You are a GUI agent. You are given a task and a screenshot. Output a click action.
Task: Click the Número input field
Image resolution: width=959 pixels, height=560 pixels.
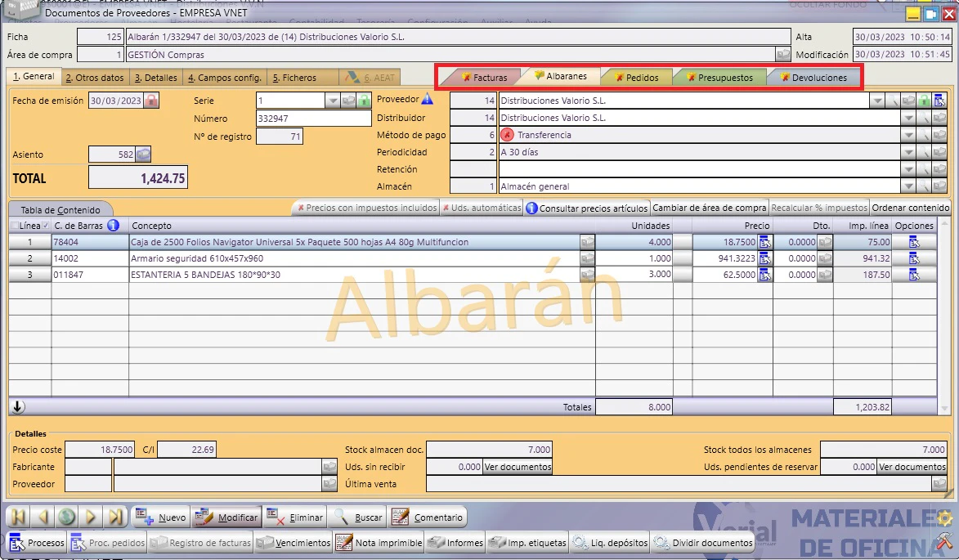point(313,118)
